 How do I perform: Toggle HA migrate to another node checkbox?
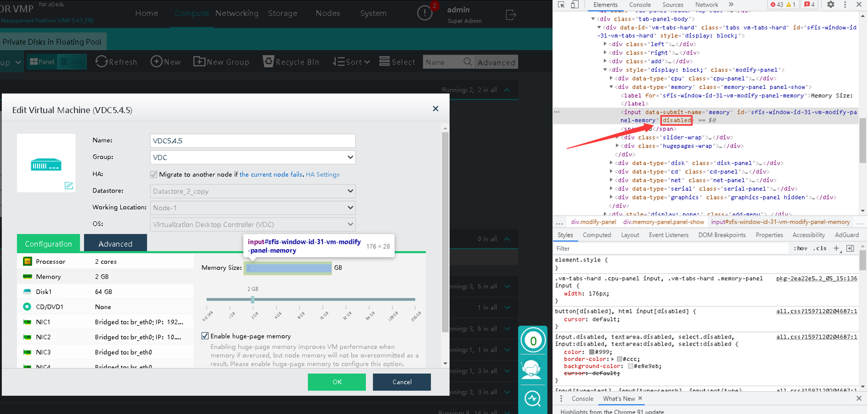click(154, 174)
